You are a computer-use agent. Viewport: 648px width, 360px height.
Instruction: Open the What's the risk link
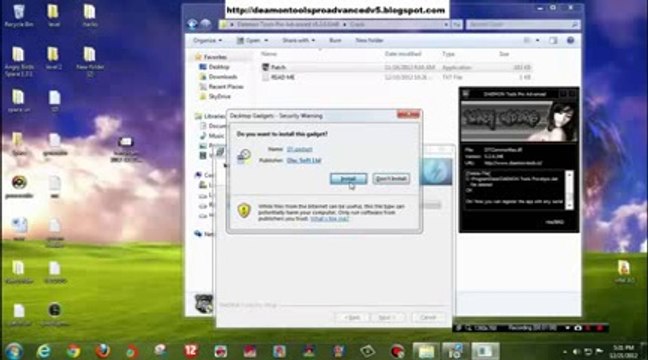tap(329, 219)
